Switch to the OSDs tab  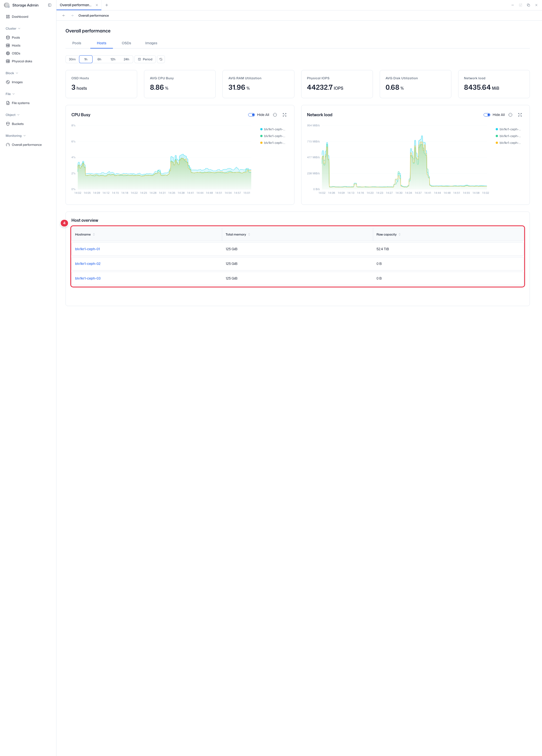(x=126, y=43)
